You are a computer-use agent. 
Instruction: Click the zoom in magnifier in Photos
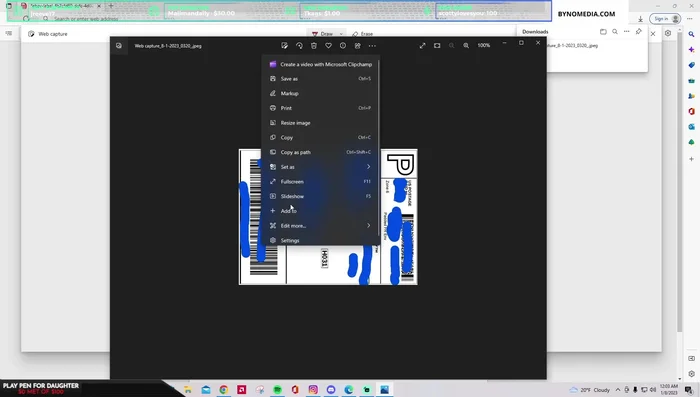tap(466, 46)
